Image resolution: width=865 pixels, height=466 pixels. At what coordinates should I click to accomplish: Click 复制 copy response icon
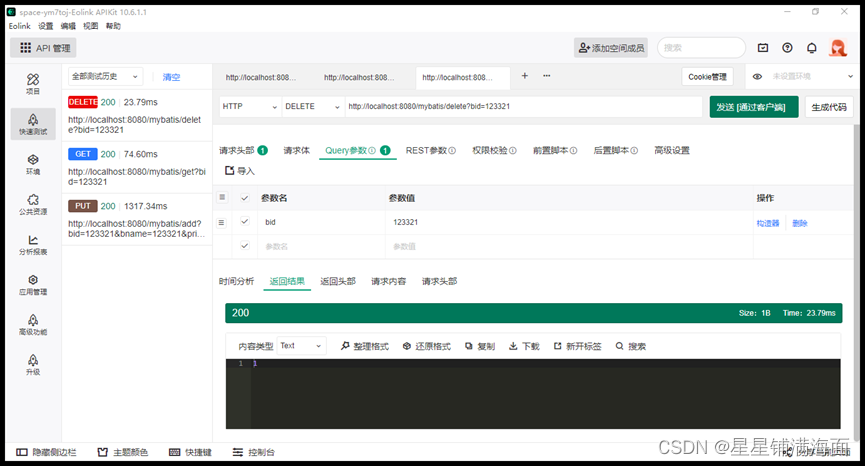tap(468, 346)
